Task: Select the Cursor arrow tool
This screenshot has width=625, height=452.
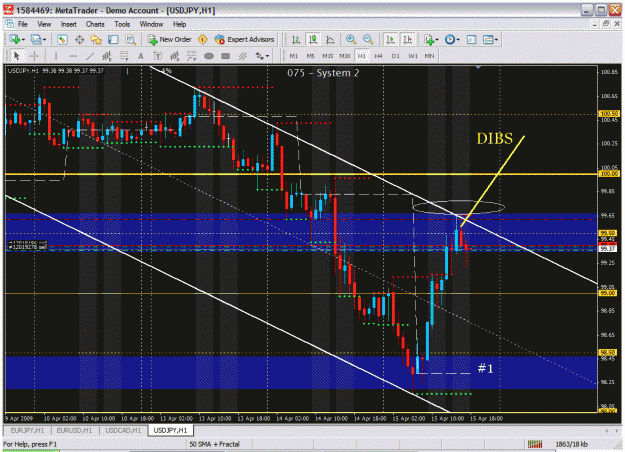Action: tap(17, 56)
